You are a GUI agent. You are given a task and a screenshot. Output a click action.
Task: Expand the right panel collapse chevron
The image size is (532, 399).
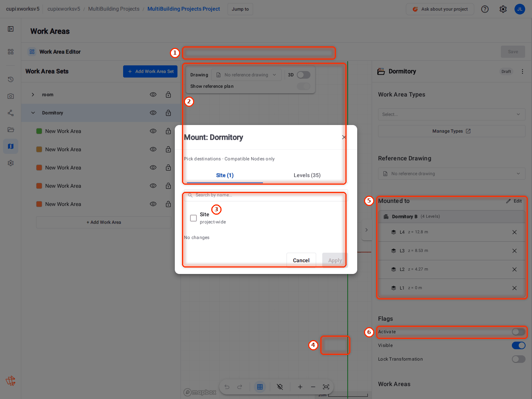[x=366, y=230]
